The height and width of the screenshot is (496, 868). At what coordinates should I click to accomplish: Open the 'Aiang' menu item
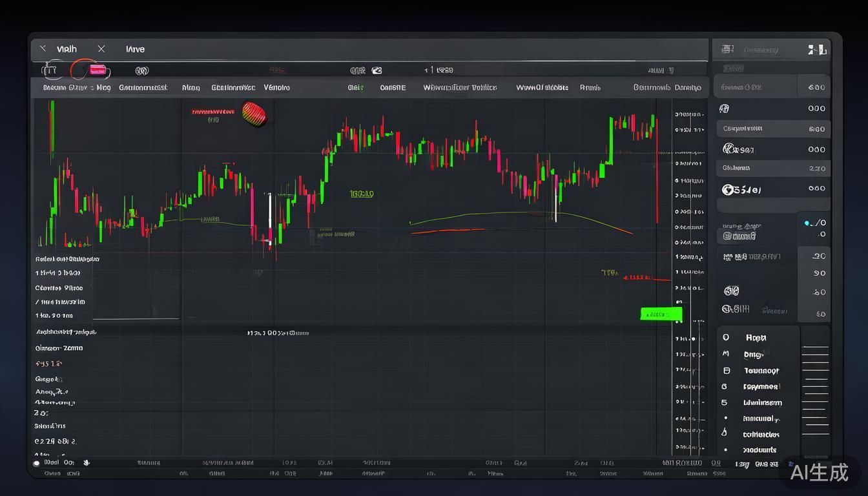tap(191, 87)
